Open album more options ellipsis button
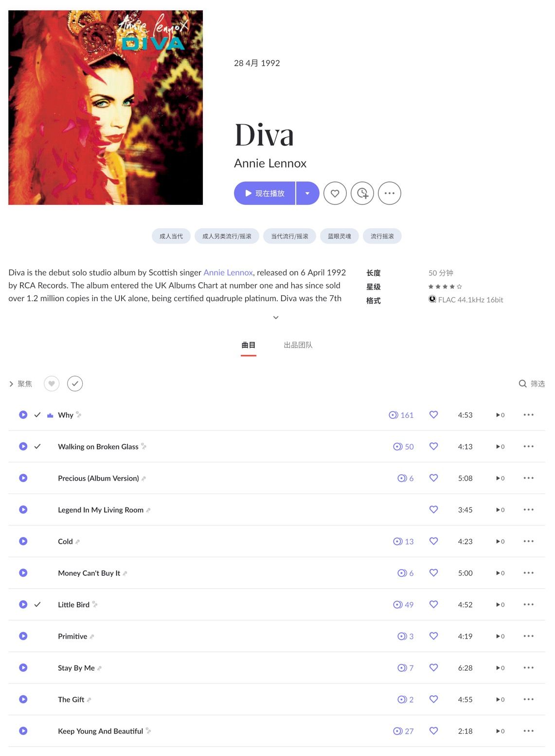555x756 pixels. point(390,193)
